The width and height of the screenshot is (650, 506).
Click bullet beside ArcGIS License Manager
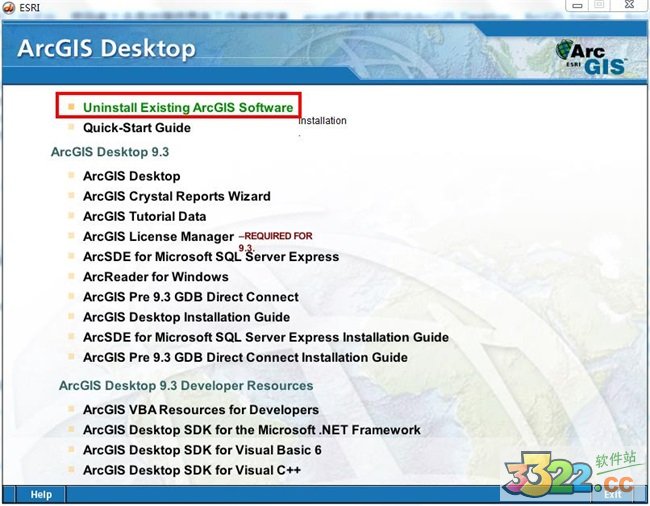[71, 236]
